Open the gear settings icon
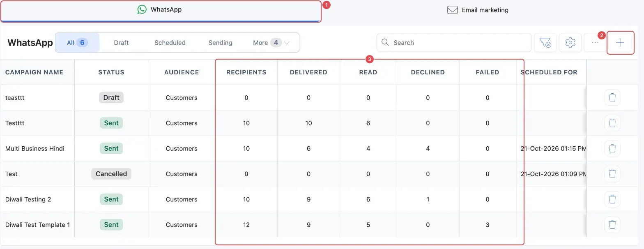This screenshot has height=249, width=644. (x=570, y=42)
